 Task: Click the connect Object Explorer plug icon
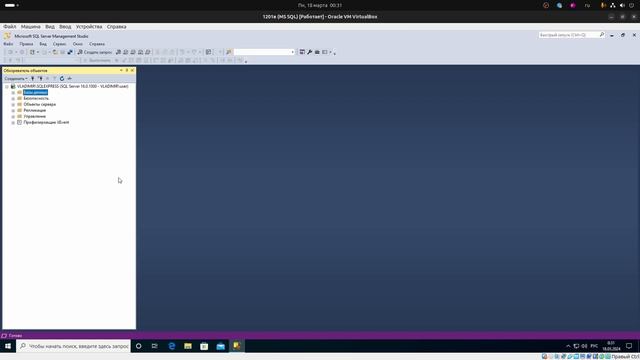[33, 78]
